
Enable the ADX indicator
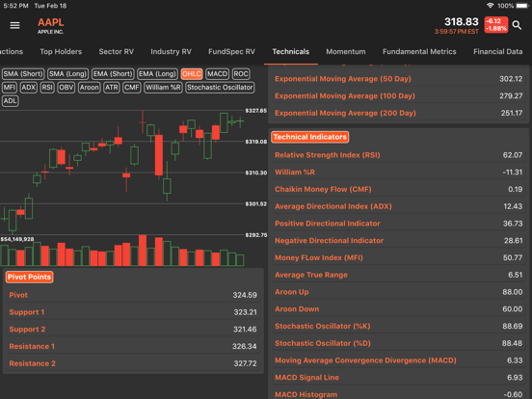29,88
